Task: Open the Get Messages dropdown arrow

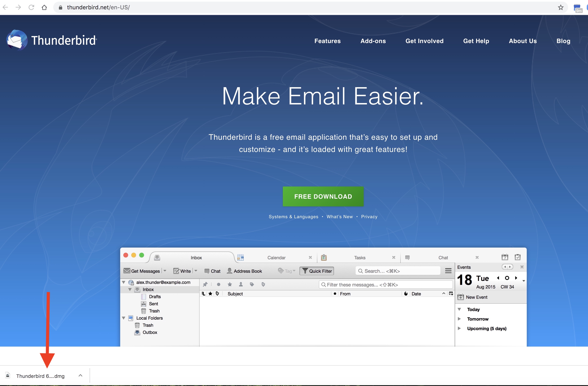Action: point(165,271)
